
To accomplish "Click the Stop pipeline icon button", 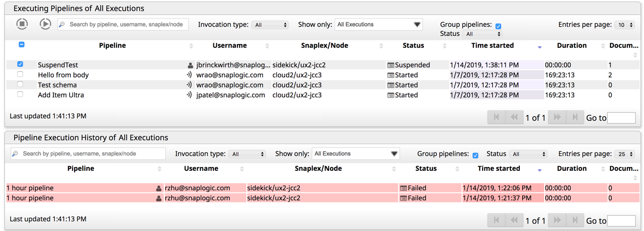I will pyautogui.click(x=22, y=24).
